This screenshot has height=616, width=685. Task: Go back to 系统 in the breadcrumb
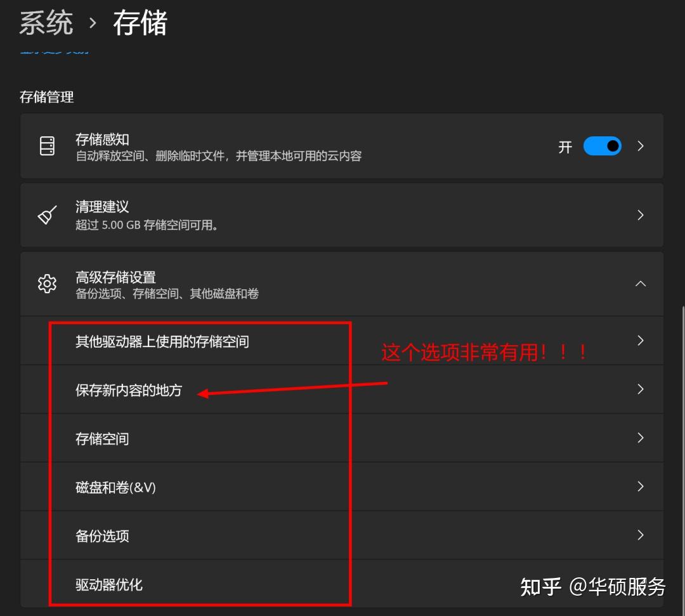46,23
